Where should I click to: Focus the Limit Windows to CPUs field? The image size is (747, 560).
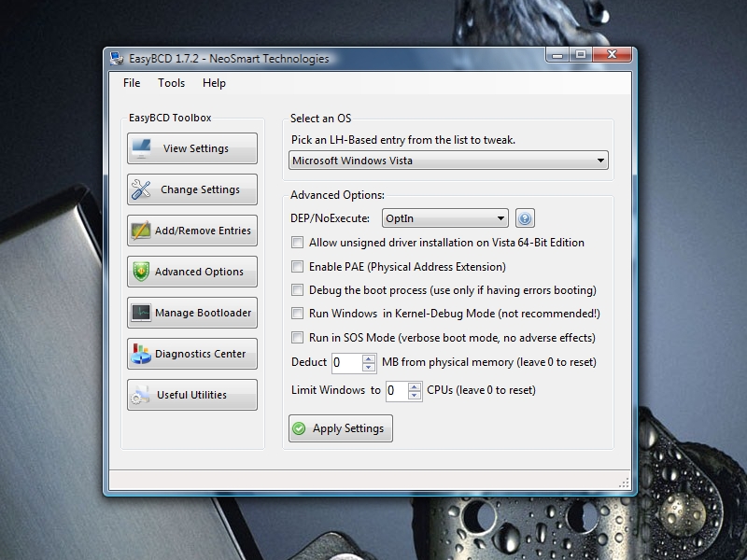point(397,391)
